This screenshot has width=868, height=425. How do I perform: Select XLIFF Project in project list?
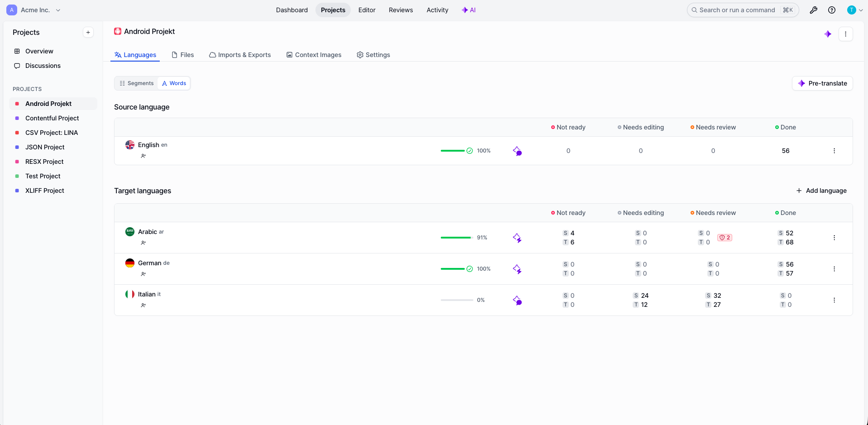(x=53, y=191)
